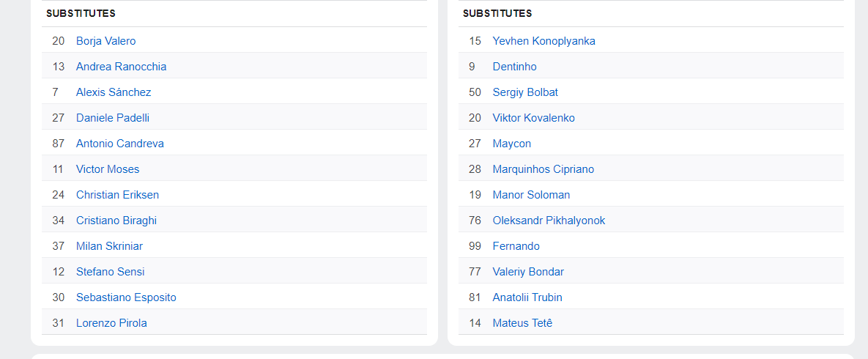
Task: Select Milan Skriniar link
Action: [109, 246]
